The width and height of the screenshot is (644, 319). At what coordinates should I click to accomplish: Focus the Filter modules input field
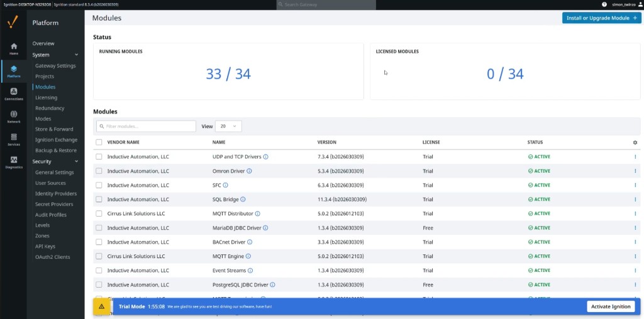click(x=146, y=126)
